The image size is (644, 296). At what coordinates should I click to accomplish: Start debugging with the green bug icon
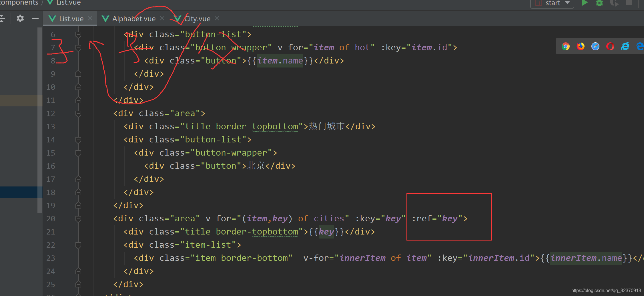[599, 3]
